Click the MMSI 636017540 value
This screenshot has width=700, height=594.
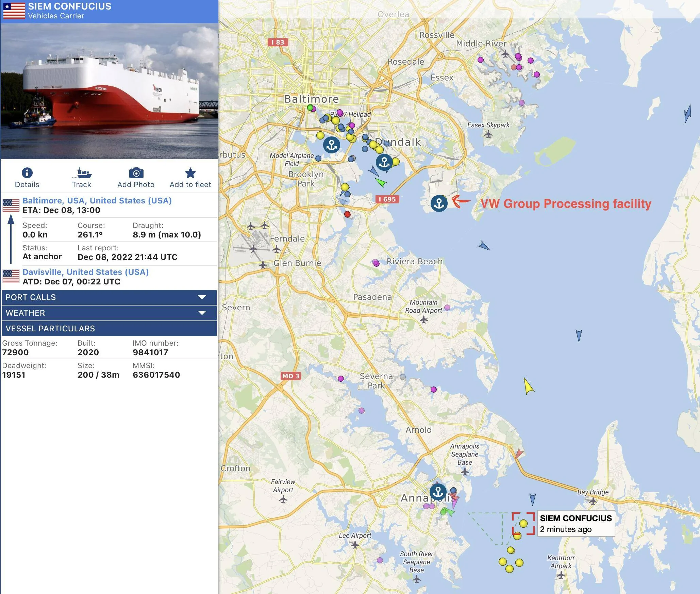(x=156, y=375)
